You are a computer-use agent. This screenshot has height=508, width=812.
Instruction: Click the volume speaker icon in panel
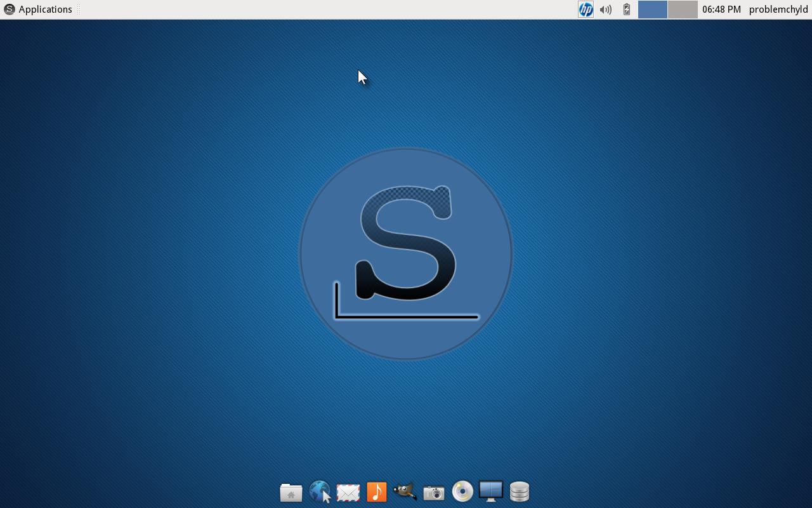[606, 10]
